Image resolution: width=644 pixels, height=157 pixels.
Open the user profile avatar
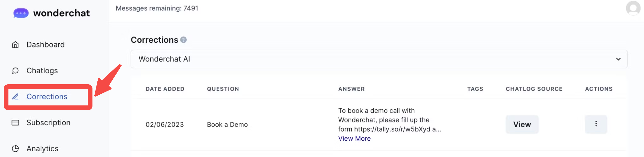632,8
